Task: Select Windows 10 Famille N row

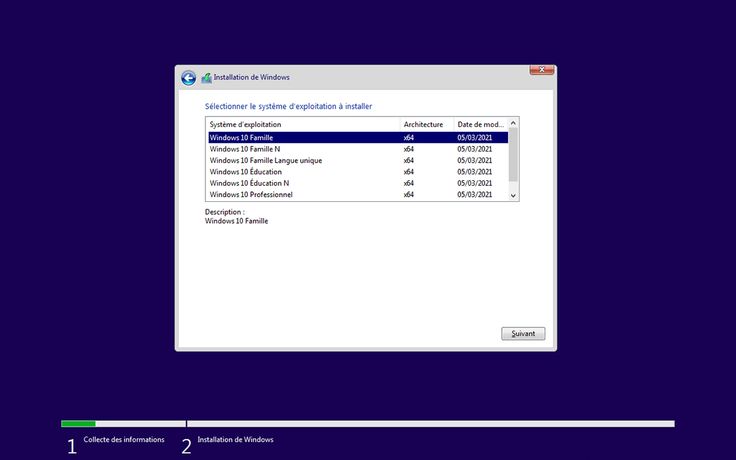Action: (358, 149)
